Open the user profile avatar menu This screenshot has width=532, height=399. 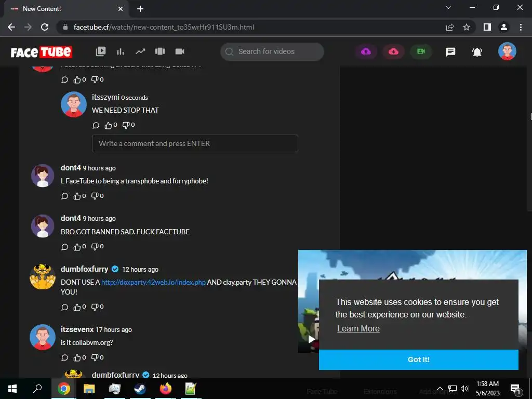click(507, 51)
